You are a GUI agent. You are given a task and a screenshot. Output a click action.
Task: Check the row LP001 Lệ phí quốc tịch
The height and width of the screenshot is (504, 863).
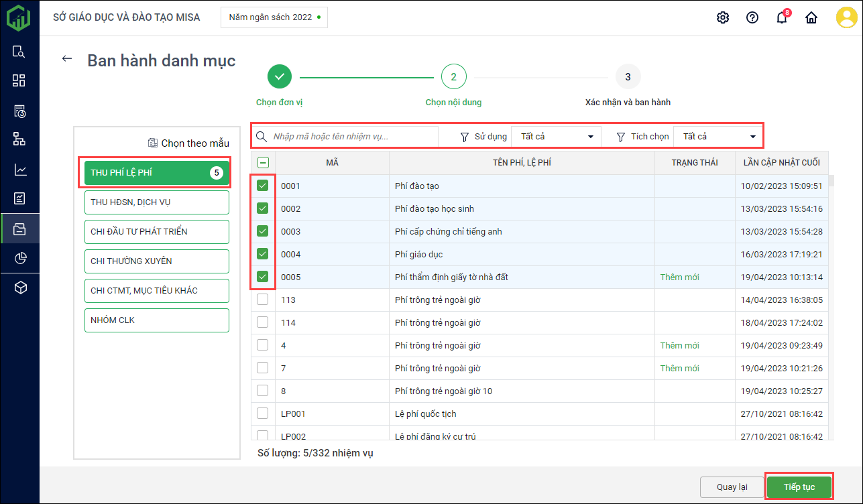coord(263,414)
